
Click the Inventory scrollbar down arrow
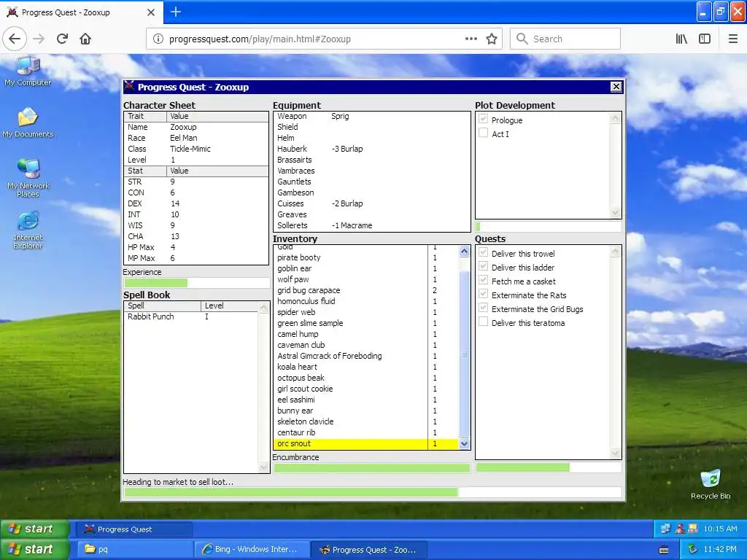click(464, 444)
